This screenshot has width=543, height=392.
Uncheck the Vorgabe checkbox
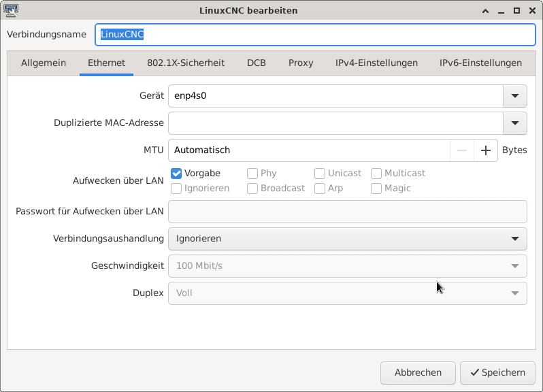click(176, 173)
